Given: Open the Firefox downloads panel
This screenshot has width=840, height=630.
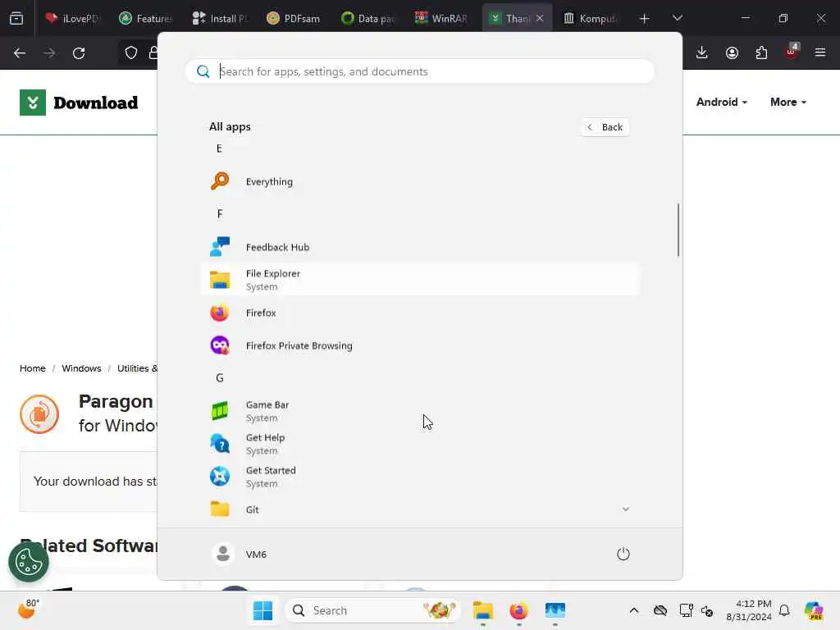Looking at the screenshot, I should coord(702,53).
